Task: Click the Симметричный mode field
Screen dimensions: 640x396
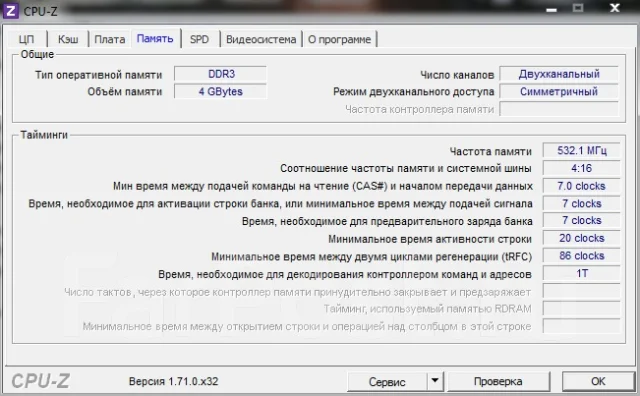Action: tap(559, 91)
